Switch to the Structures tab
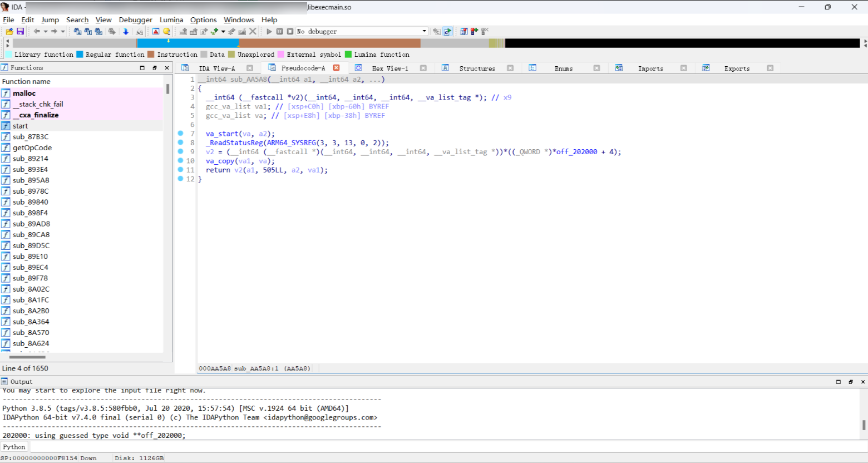868x463 pixels. tap(477, 68)
